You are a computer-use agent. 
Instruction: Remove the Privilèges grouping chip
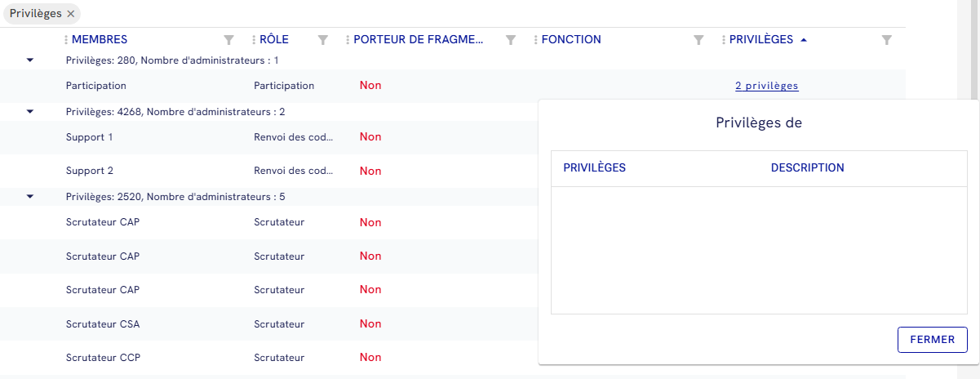pyautogui.click(x=71, y=14)
